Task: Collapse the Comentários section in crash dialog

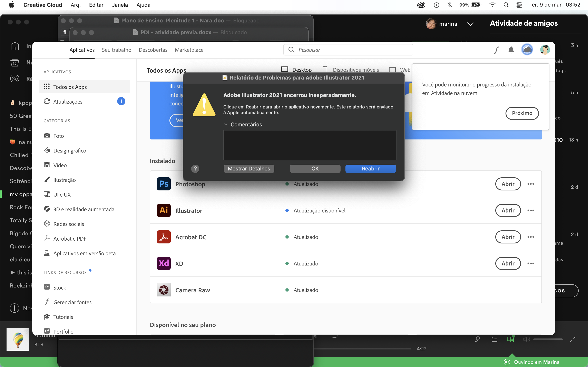Action: [x=226, y=124]
